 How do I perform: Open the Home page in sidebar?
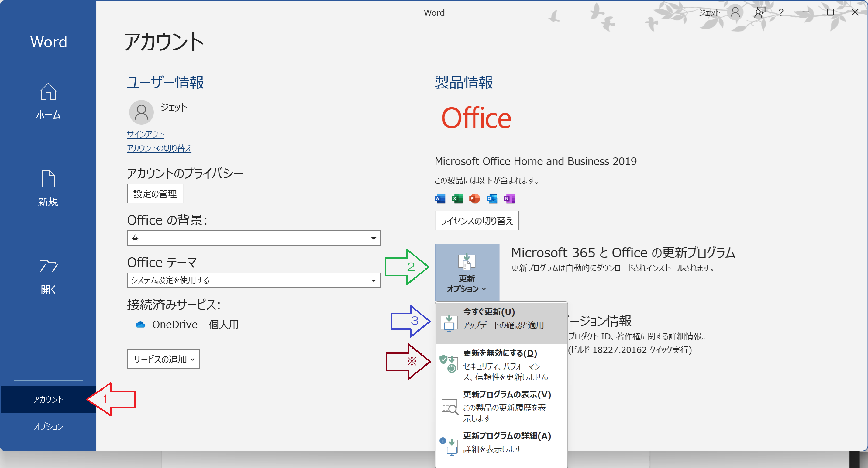(x=48, y=101)
